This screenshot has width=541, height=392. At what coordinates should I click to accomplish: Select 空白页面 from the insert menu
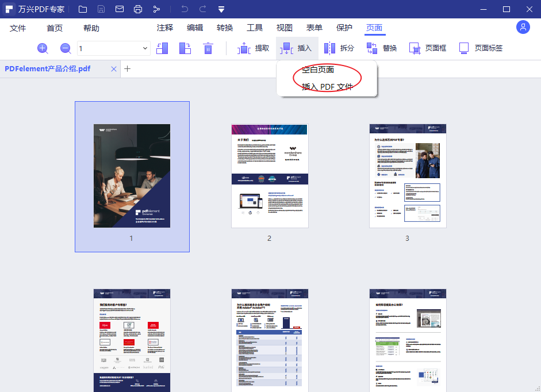tap(318, 70)
